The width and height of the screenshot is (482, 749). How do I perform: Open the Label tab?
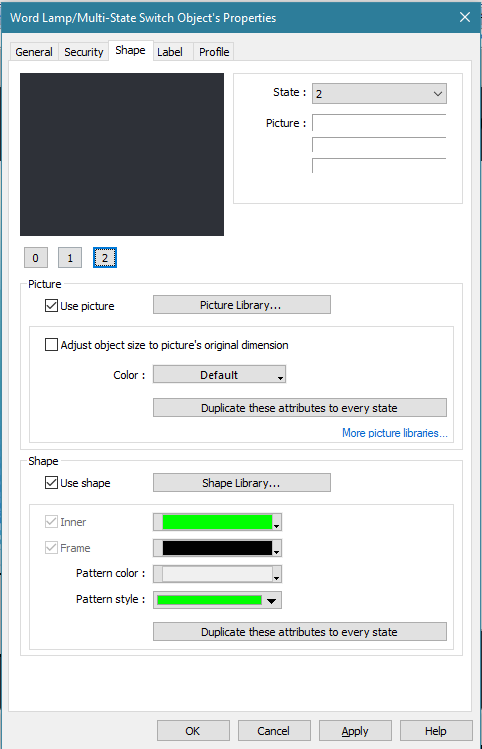tap(170, 52)
